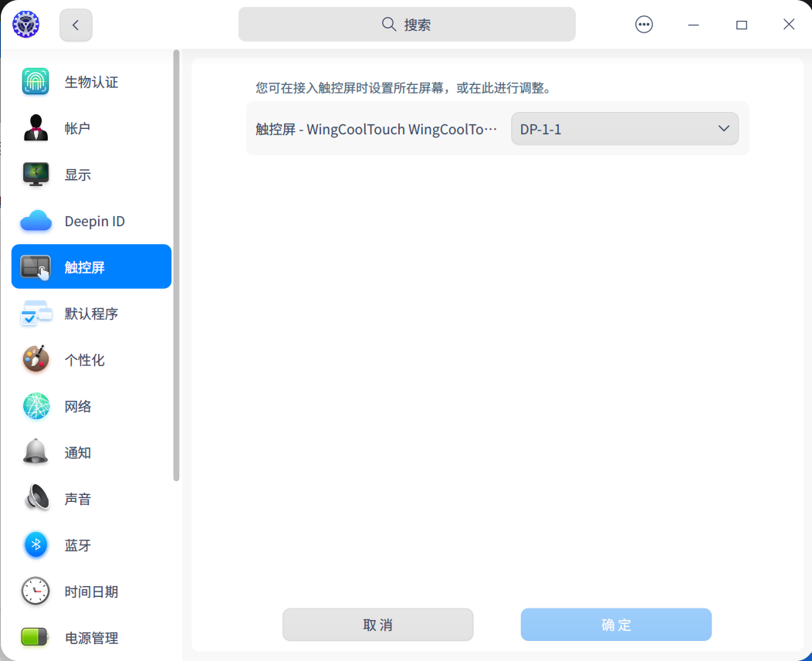Open 显示 display settings
The image size is (812, 661).
tap(90, 174)
